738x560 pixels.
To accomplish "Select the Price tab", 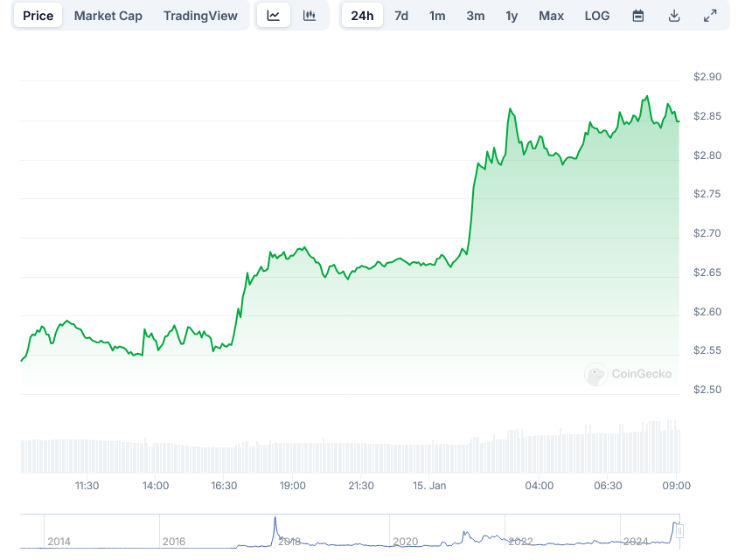I will point(38,16).
